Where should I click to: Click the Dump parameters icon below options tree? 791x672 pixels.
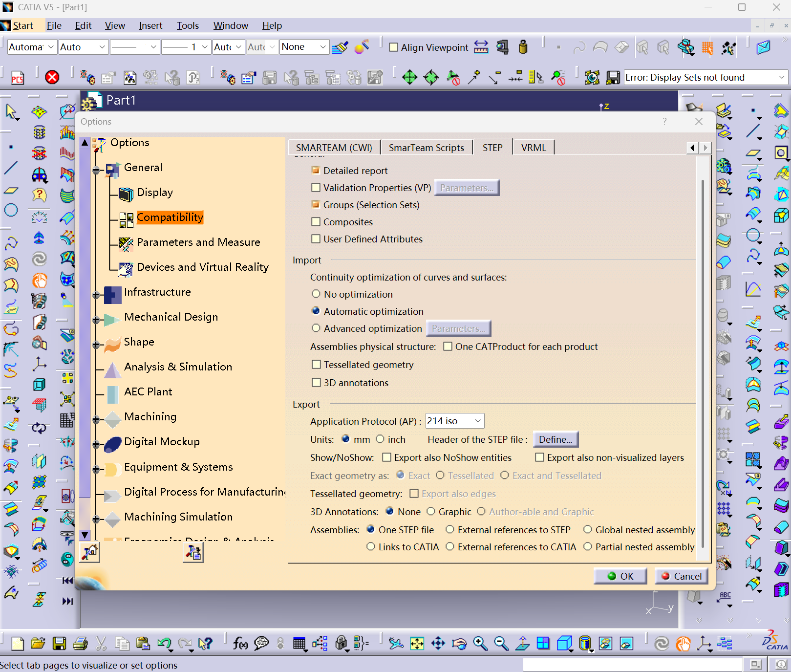click(x=193, y=552)
